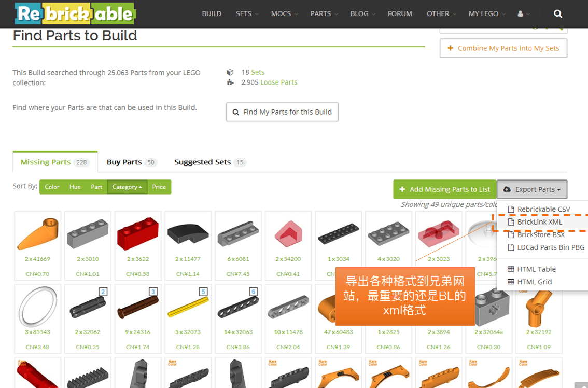
Task: Open the SETS navigation dropdown
Action: click(x=247, y=14)
